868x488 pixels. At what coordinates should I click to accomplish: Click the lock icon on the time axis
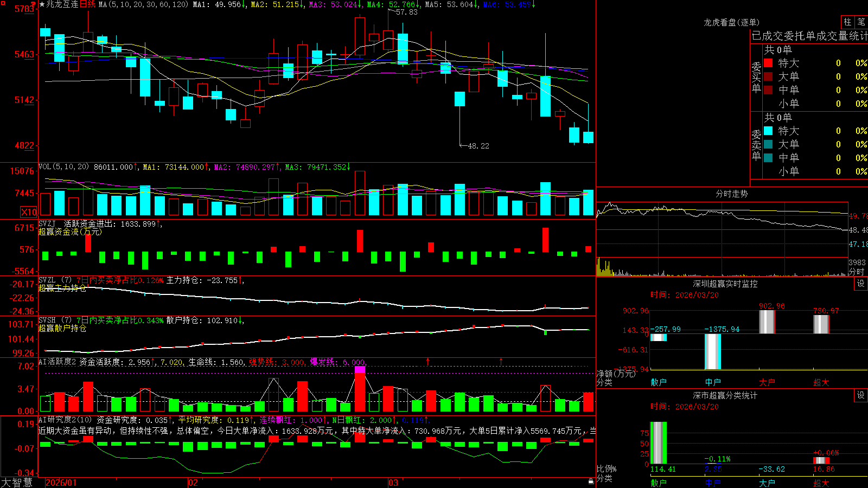(x=591, y=481)
